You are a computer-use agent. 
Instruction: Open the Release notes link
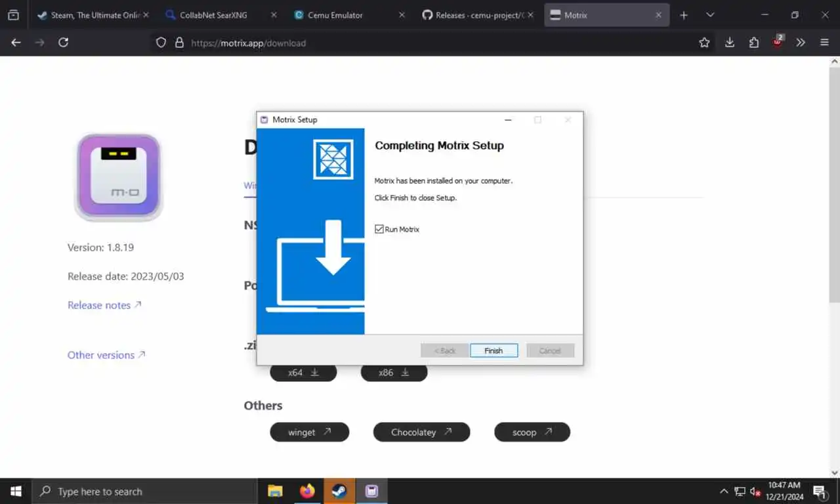click(x=104, y=305)
